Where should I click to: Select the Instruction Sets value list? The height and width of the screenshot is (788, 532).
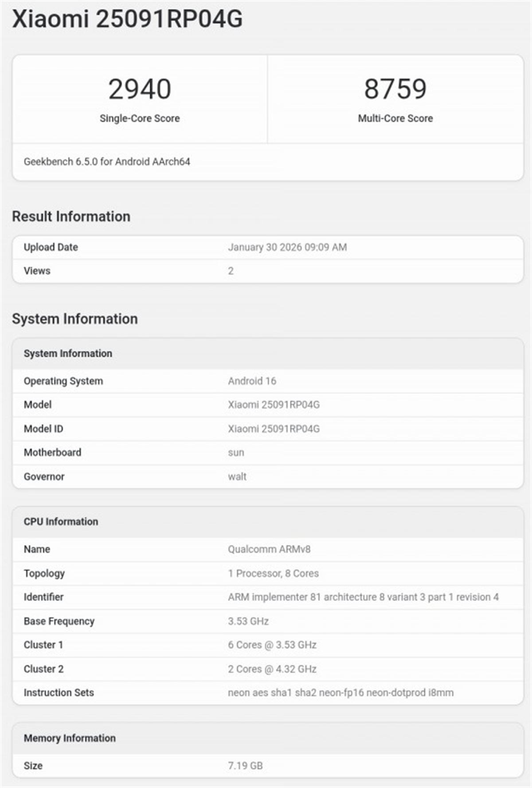tap(340, 693)
